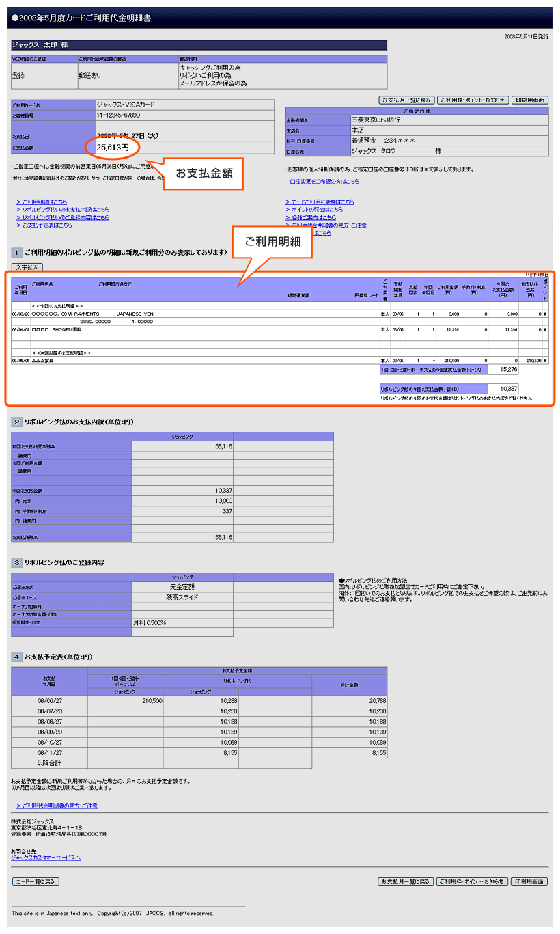The height and width of the screenshot is (934, 560).
Task: Click the カード一覧に戻る button
Action: point(36,881)
